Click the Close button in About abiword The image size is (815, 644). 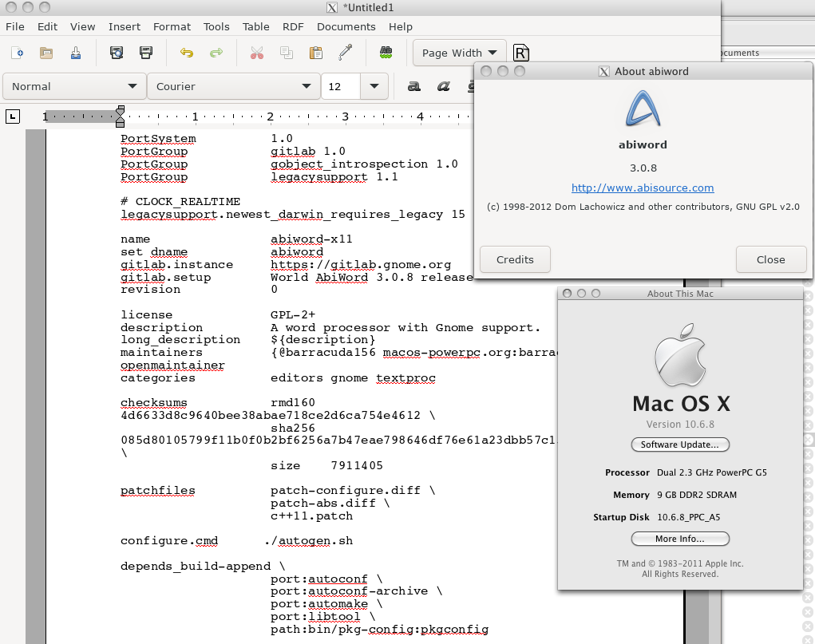771,259
